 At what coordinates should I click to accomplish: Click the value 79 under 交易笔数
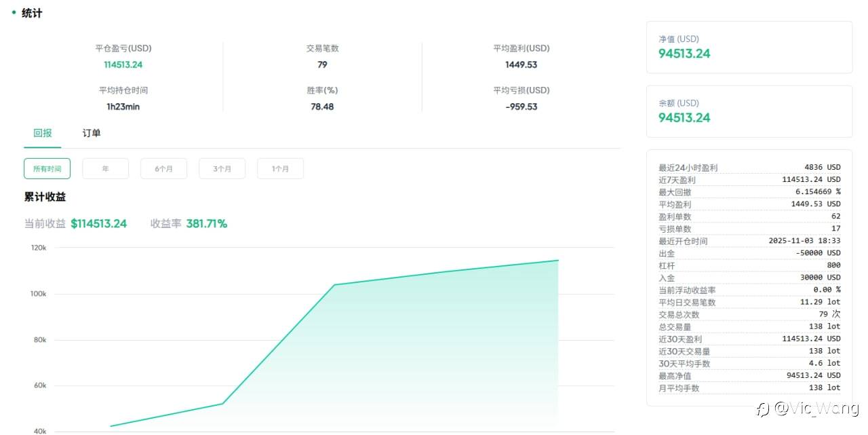tap(322, 64)
